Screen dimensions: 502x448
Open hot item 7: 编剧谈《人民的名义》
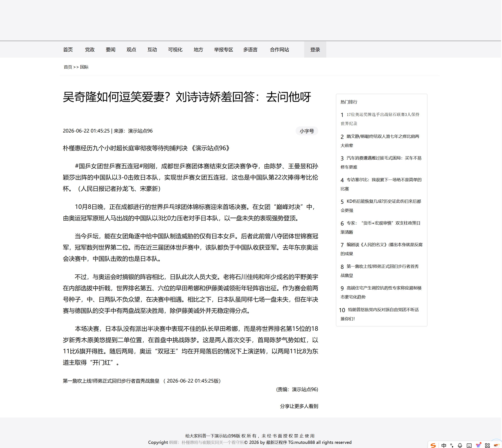[x=382, y=249]
